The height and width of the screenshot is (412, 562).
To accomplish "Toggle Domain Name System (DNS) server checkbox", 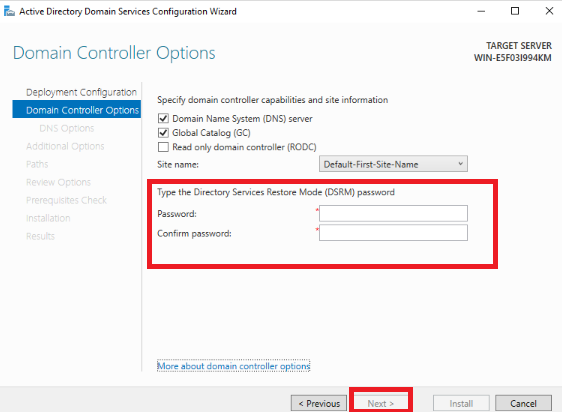I will click(163, 118).
